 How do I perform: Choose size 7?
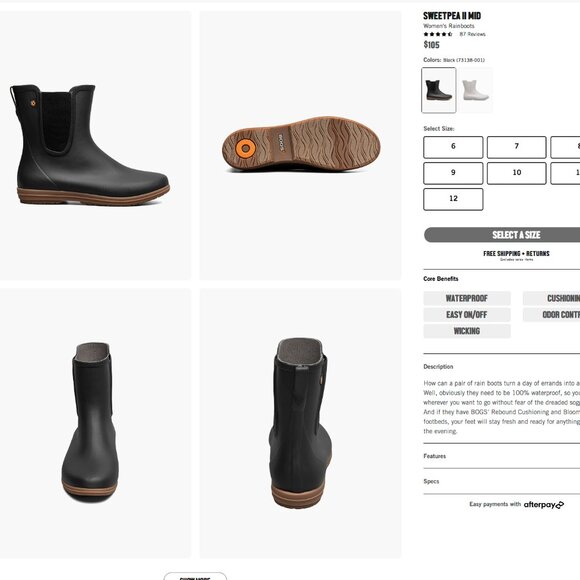[517, 147]
